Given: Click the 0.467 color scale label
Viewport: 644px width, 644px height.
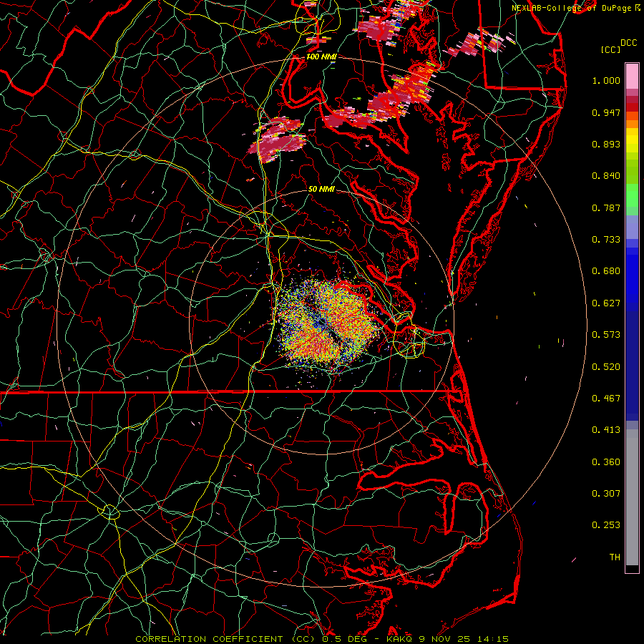Looking at the screenshot, I should [x=606, y=399].
